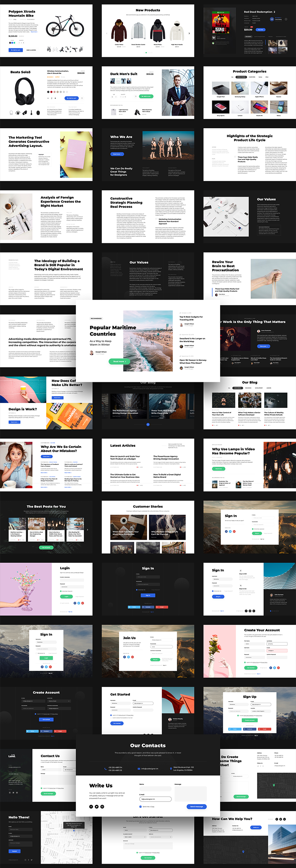Click the envelope icon beside info@uxdesigner.im
296x868 pixels.
click(x=138, y=769)
